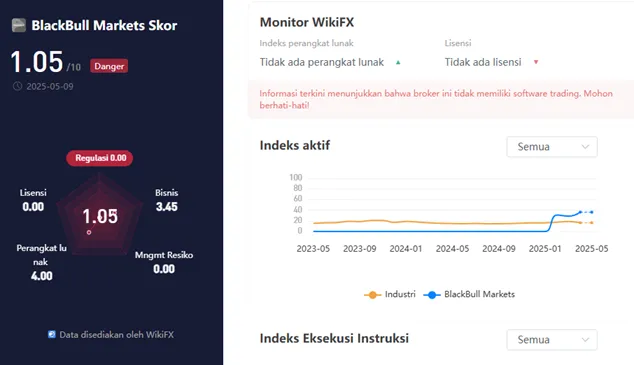Click the blue endpoint marker on the chart
This screenshot has height=365, width=634.
click(592, 212)
